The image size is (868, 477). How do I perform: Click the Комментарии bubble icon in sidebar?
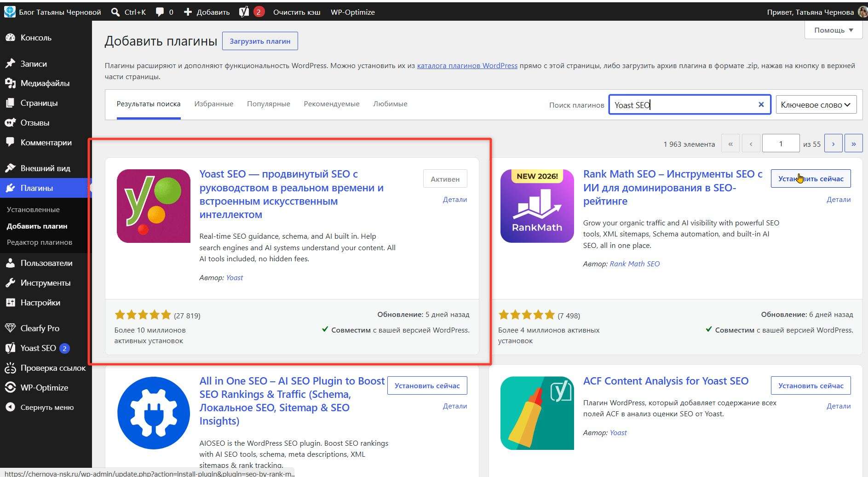tap(10, 143)
